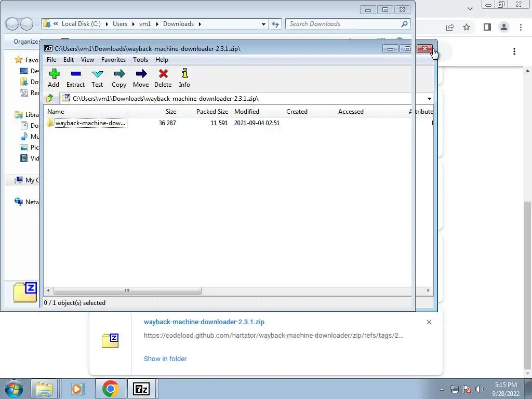532x399 pixels.
Task: Select Favorites in the Explorer sidebar
Action: 26,60
